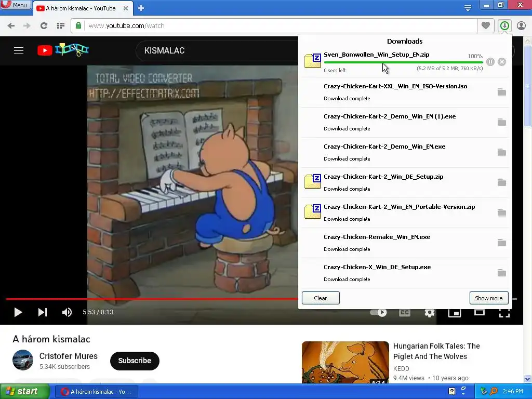Toggle closed captions CC
This screenshot has height=399, width=532.
(404, 312)
